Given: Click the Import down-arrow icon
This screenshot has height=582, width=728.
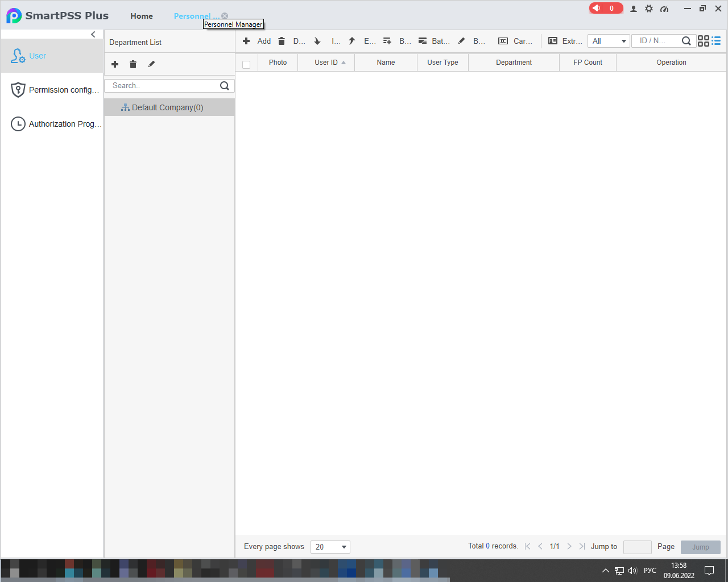Looking at the screenshot, I should coord(317,41).
